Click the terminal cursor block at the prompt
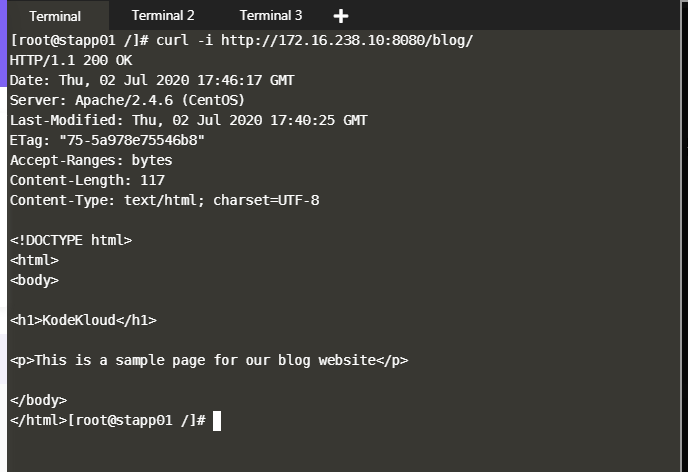 point(217,421)
